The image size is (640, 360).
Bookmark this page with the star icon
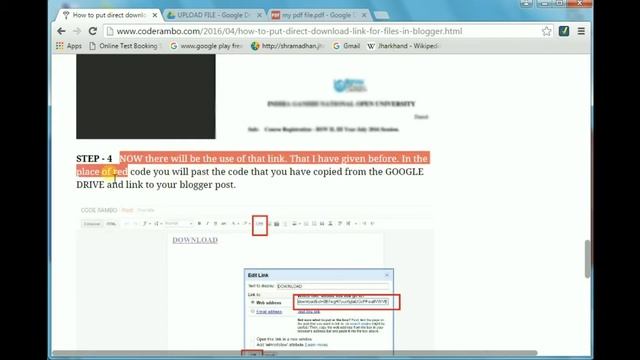tap(547, 31)
